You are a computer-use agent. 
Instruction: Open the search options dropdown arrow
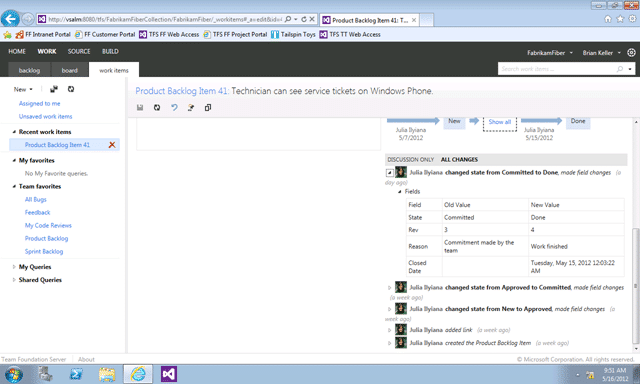coord(630,69)
